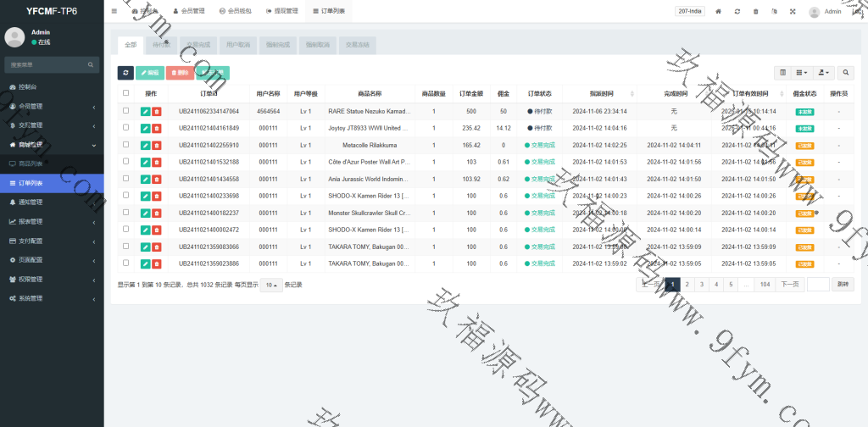The image size is (868, 427).
Task: Click the fullscreen icon in top bar
Action: 793,12
